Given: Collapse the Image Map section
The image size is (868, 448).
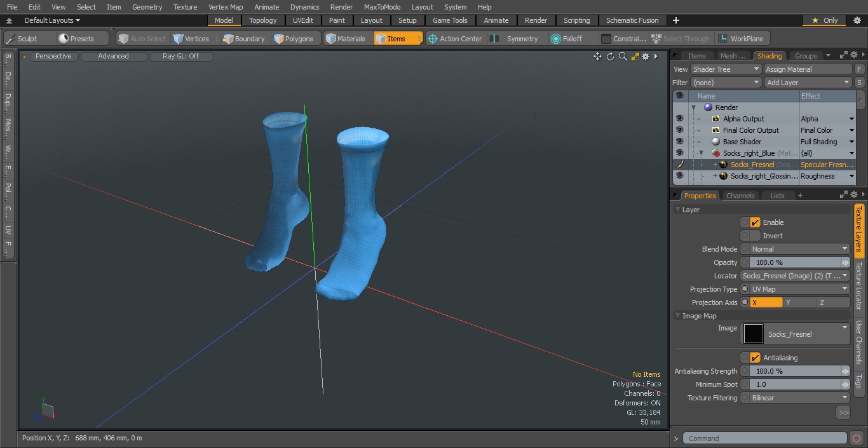Looking at the screenshot, I should point(678,316).
